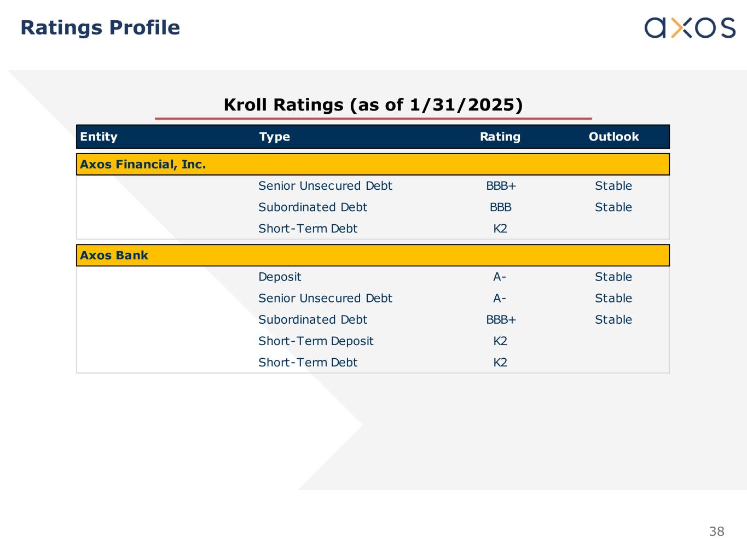Click the Stable outlook in the Deposit row

613,277
